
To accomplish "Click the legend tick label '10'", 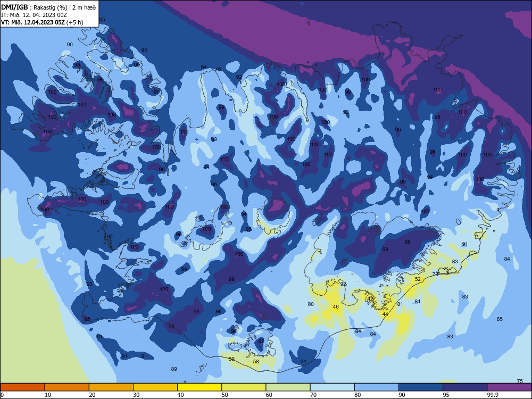I will (48, 395).
